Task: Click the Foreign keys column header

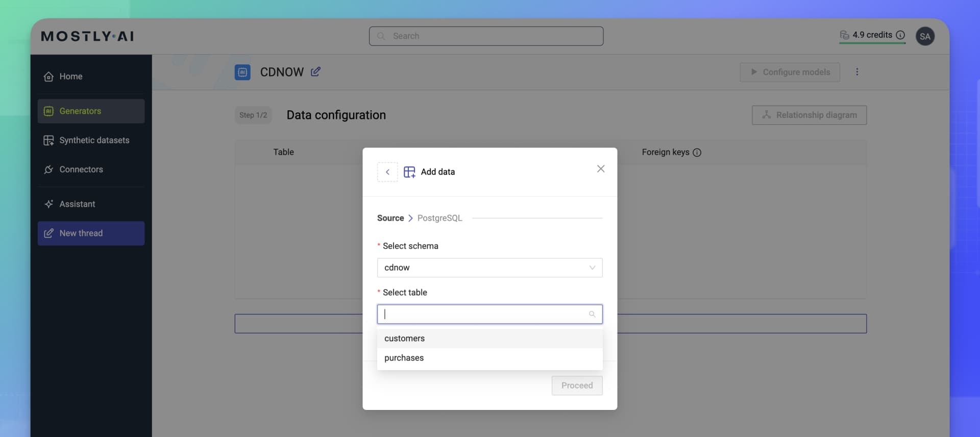Action: point(666,152)
